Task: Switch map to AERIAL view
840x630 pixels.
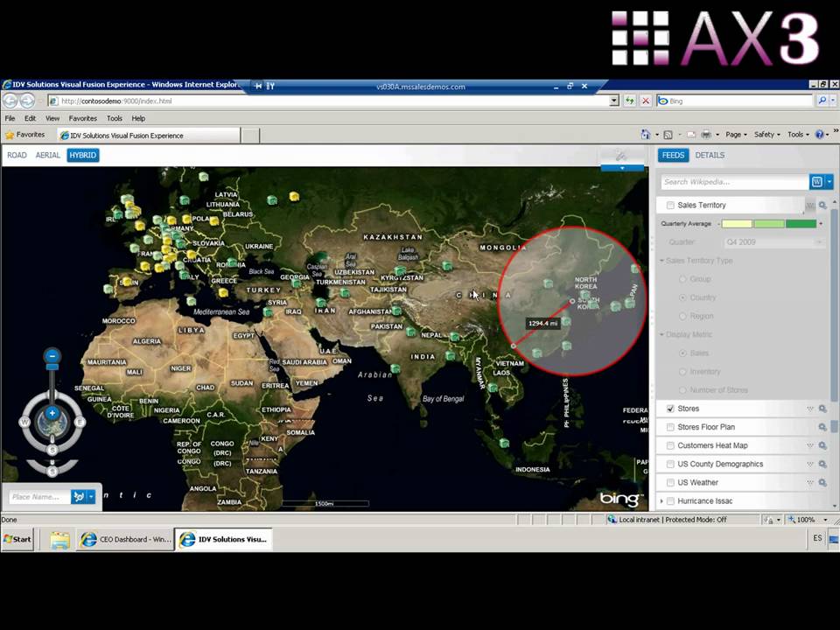Action: (x=47, y=156)
